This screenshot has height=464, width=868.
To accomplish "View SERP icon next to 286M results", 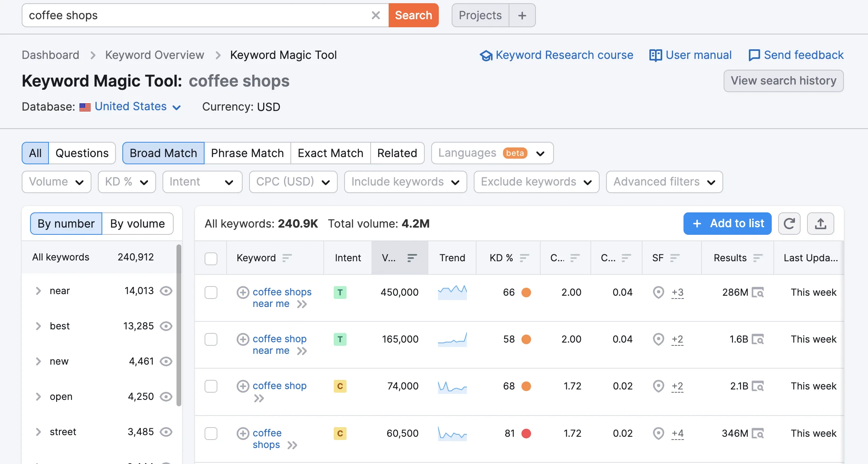I will coord(758,293).
